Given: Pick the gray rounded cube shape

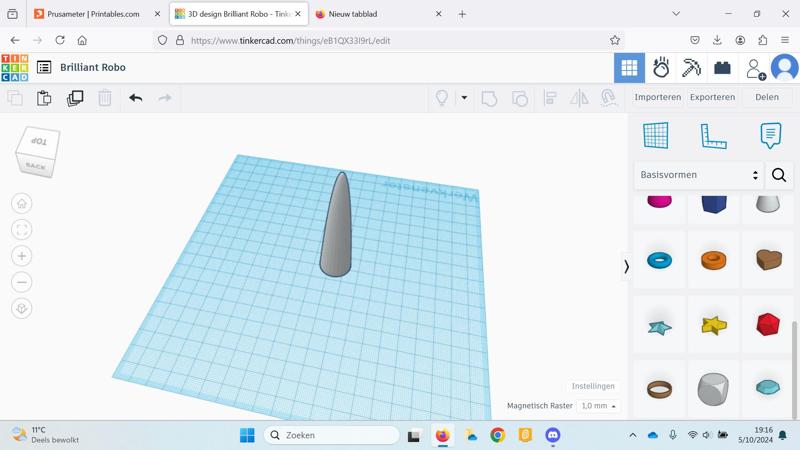Looking at the screenshot, I should coord(713,389).
